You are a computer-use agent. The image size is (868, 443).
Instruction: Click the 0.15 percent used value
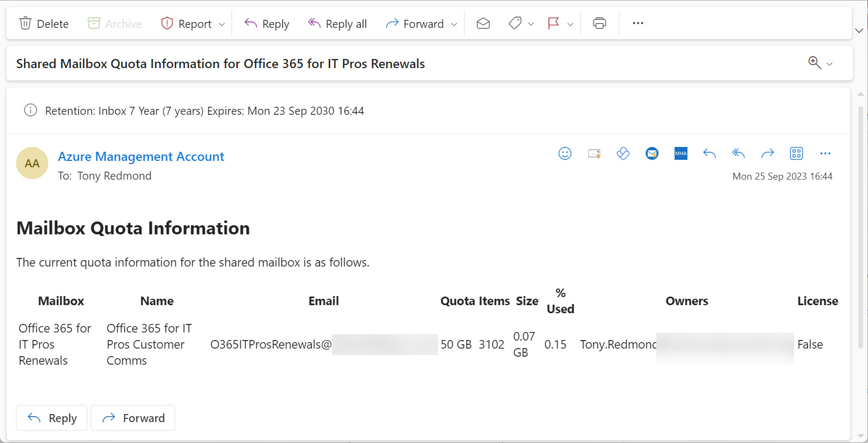click(555, 344)
